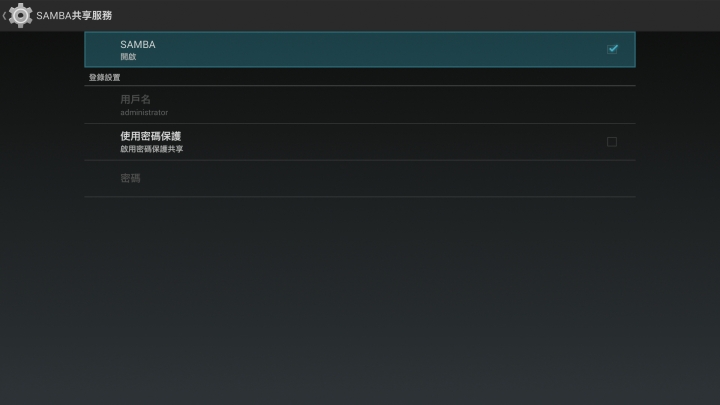Enable the 使用密碼保護 checkbox
720x405 pixels.
tap(612, 142)
